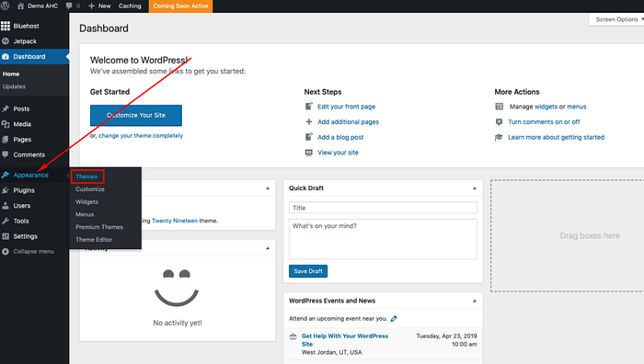Click the Quick Draft Title field
The width and height of the screenshot is (644, 364).
[x=383, y=208]
